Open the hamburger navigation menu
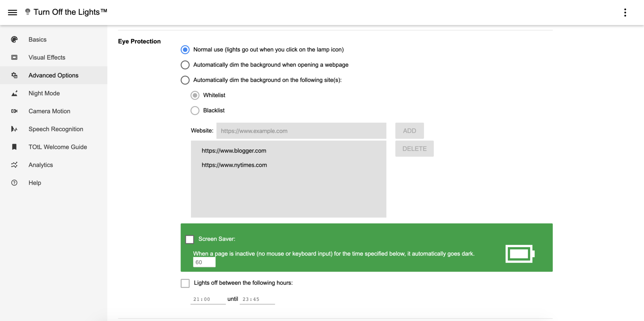The width and height of the screenshot is (644, 321). tap(13, 13)
